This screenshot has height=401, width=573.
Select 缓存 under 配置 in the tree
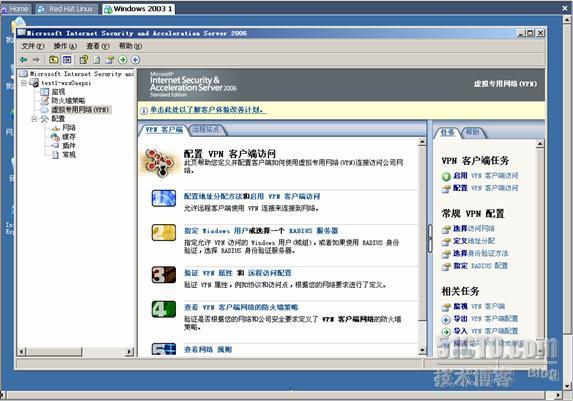[x=69, y=136]
